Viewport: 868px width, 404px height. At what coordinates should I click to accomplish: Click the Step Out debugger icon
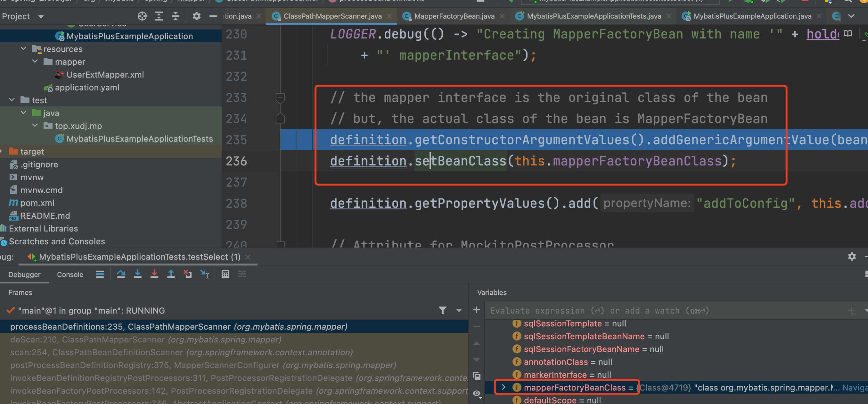[171, 274]
